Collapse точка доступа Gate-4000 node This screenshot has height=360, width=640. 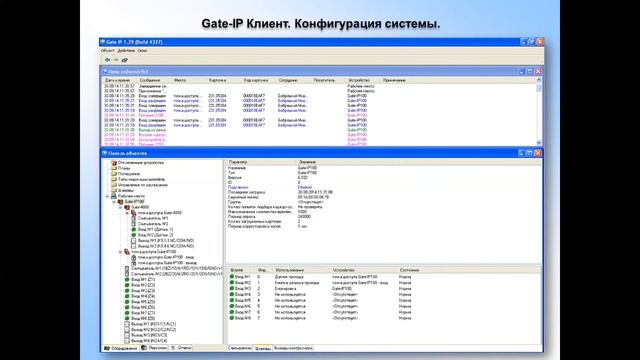coord(127,213)
